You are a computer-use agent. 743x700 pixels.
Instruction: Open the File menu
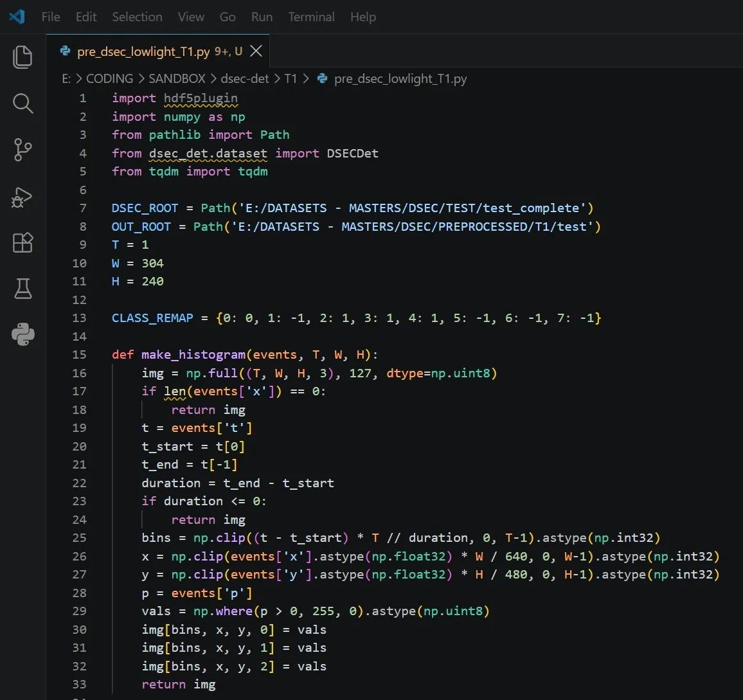coord(51,17)
